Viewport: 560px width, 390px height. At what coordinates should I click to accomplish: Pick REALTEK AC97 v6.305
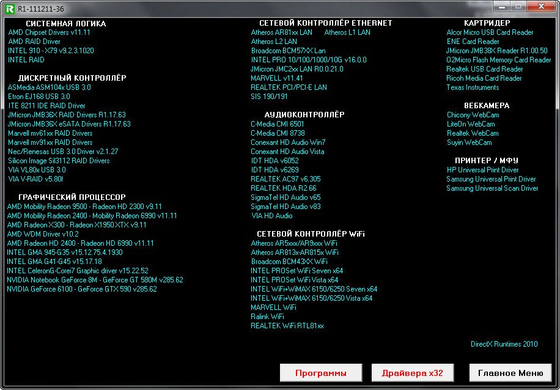(285, 179)
